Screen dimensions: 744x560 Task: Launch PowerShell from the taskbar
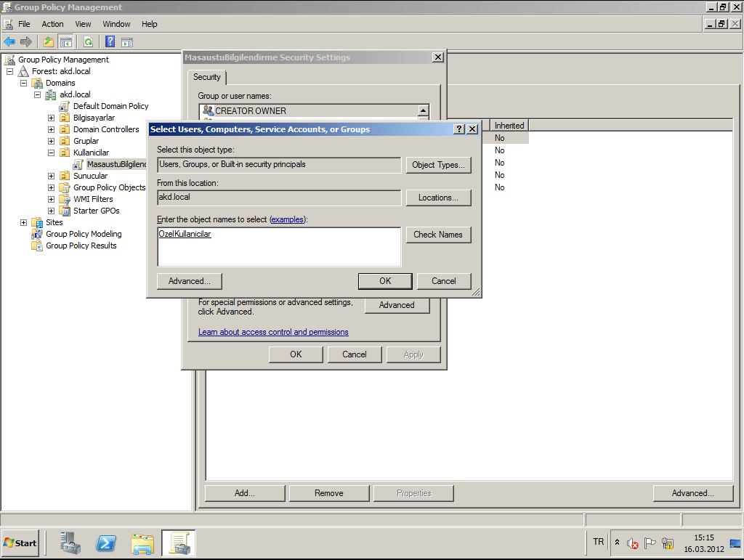[106, 543]
